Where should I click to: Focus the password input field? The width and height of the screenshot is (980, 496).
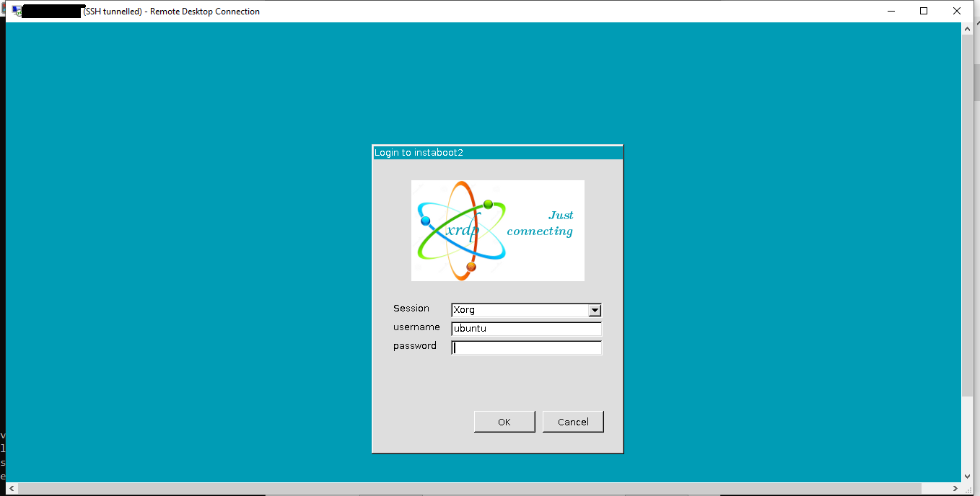(x=526, y=347)
